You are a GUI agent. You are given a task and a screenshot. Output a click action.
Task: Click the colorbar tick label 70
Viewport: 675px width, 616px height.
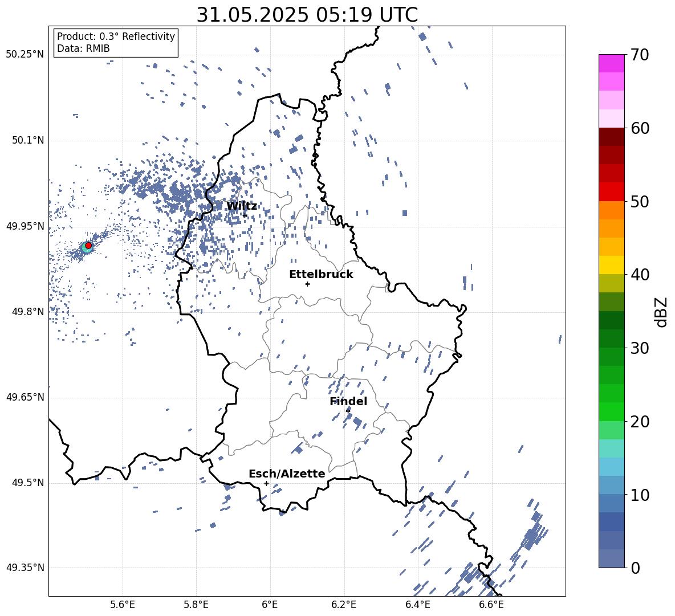pos(639,55)
